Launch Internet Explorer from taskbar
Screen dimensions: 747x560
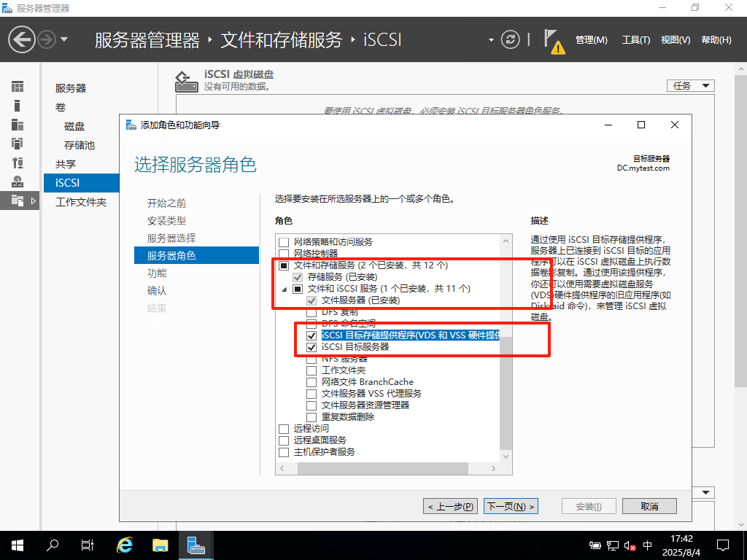pyautogui.click(x=124, y=545)
